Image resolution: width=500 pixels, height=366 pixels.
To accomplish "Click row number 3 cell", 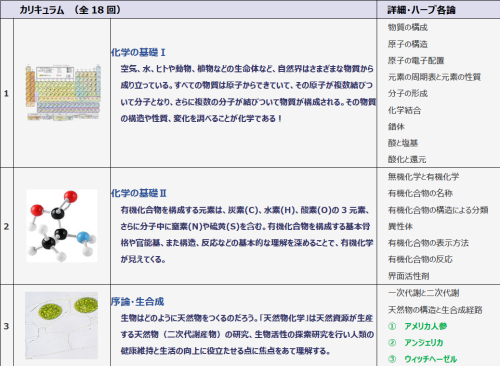I will pyautogui.click(x=7, y=326).
